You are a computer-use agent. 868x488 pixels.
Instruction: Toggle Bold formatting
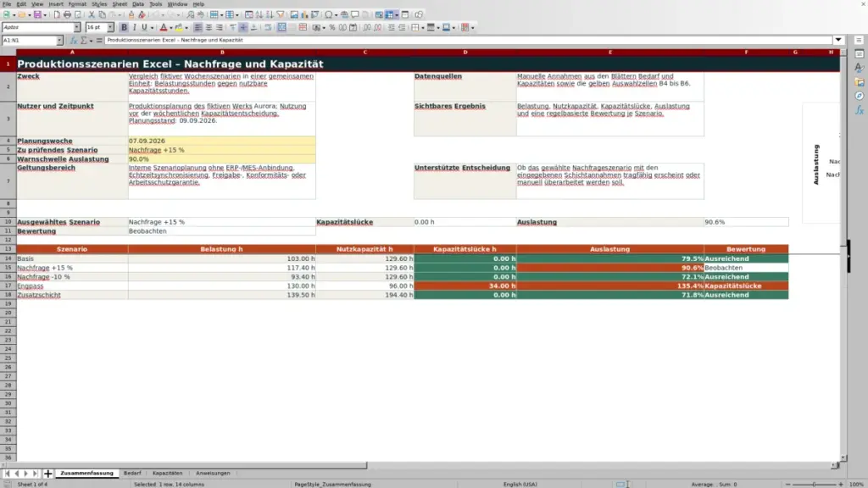tap(124, 28)
